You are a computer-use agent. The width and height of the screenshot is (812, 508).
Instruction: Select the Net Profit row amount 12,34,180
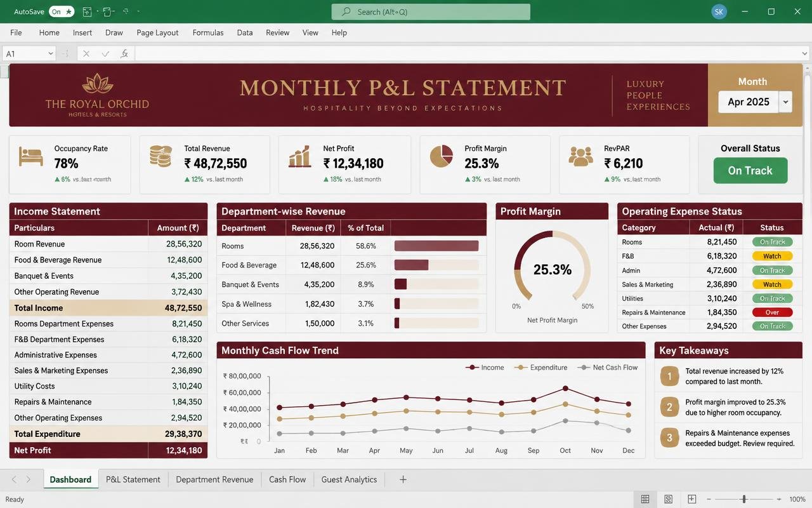[184, 450]
